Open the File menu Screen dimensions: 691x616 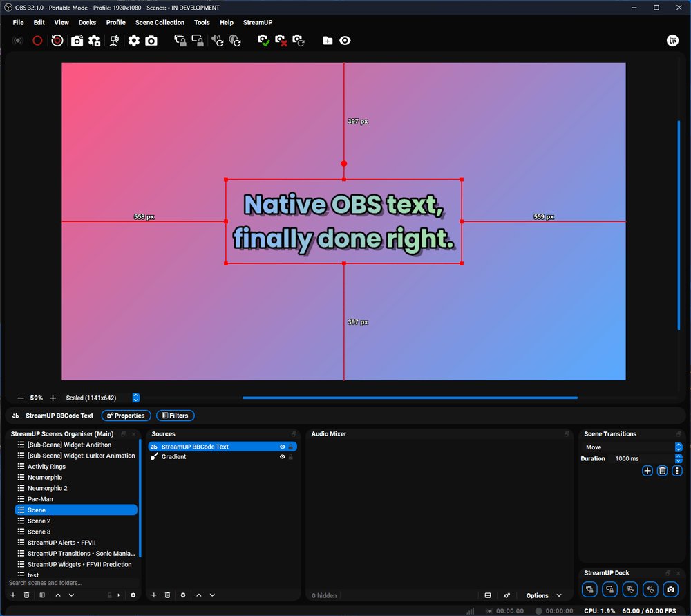tap(18, 23)
